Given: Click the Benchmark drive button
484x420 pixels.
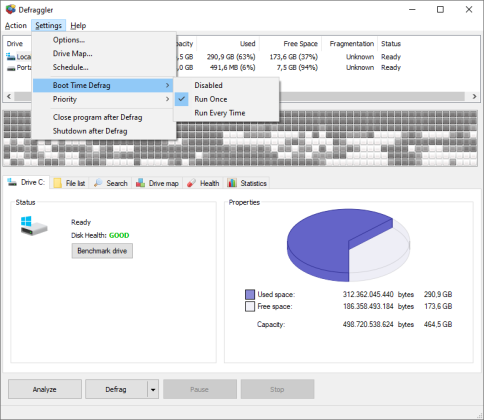Looking at the screenshot, I should (102, 251).
